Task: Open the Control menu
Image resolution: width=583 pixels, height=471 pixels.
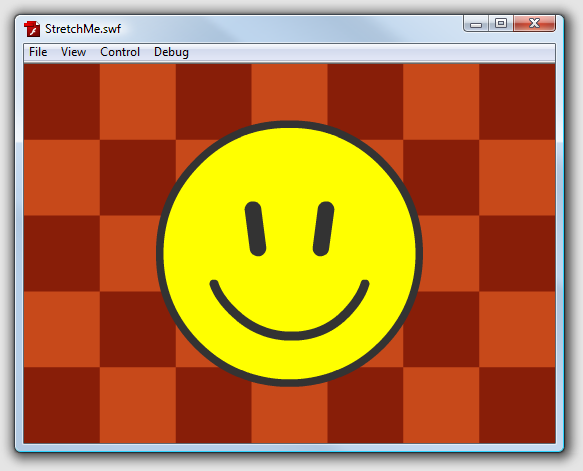Action: [120, 52]
